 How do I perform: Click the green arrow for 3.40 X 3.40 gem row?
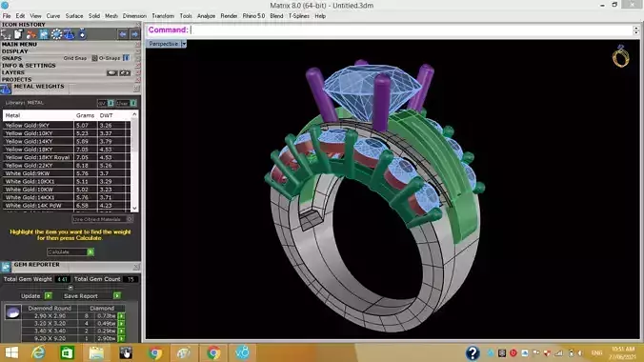point(122,331)
